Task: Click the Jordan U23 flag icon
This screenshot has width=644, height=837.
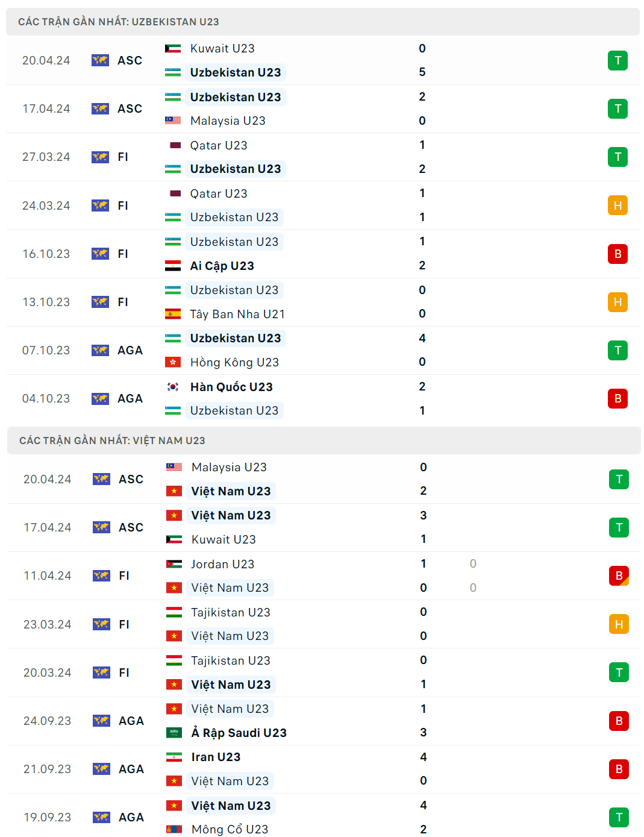Action: click(x=174, y=564)
